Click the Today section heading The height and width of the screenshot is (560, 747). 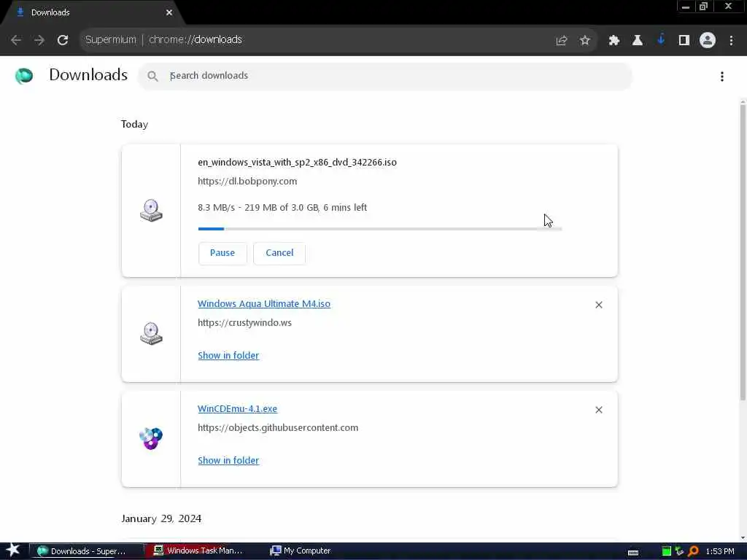tap(134, 124)
